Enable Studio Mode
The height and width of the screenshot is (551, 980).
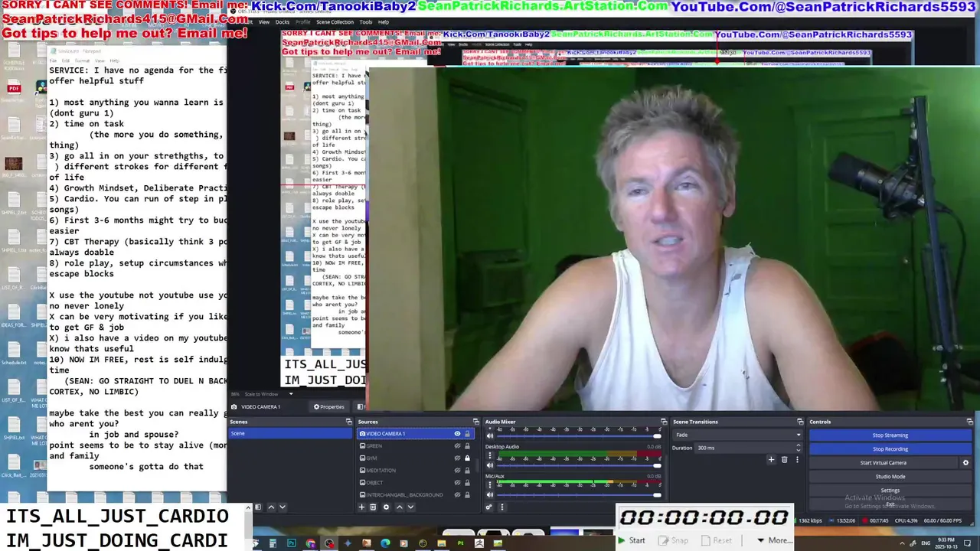[x=890, y=476]
